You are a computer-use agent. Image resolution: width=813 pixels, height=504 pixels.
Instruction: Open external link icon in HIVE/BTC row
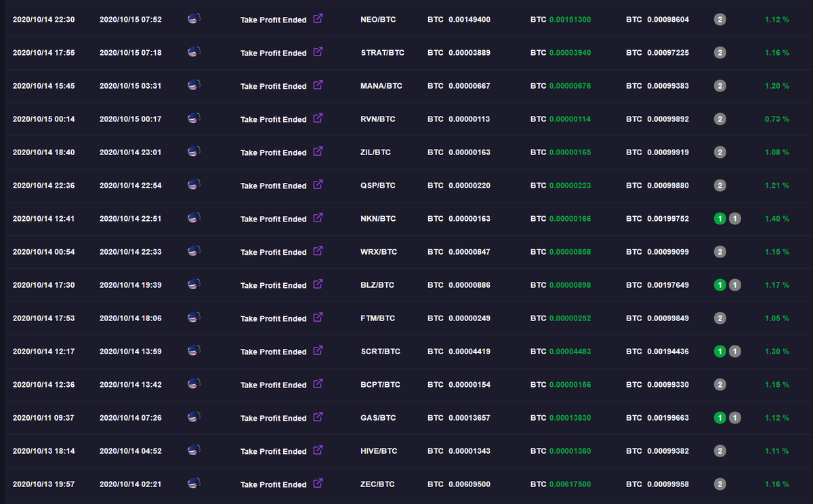[x=318, y=450]
